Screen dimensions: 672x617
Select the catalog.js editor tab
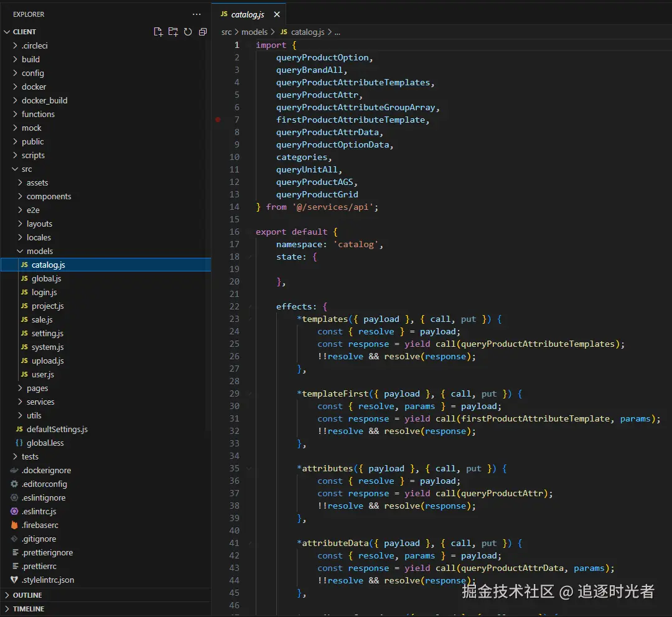(247, 14)
